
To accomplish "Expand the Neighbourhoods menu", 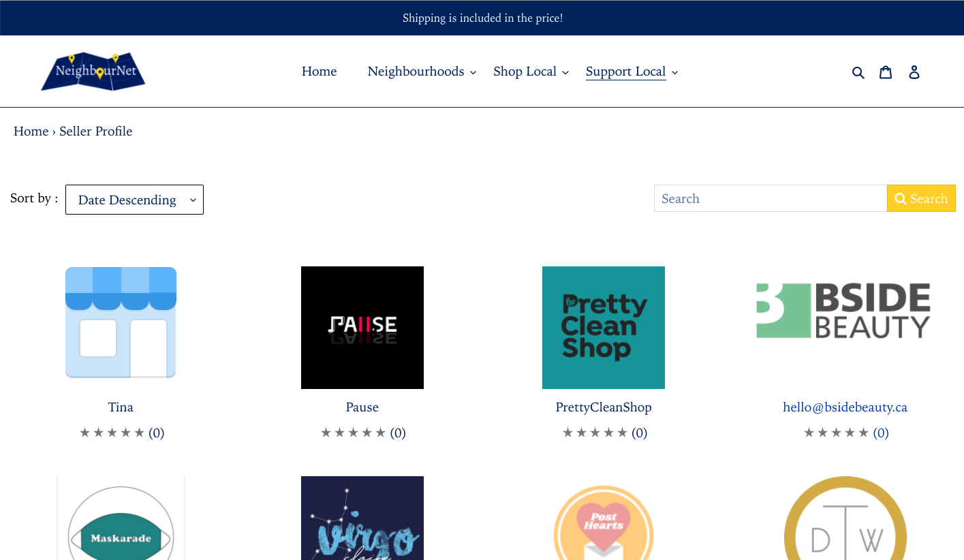I will click(x=422, y=72).
